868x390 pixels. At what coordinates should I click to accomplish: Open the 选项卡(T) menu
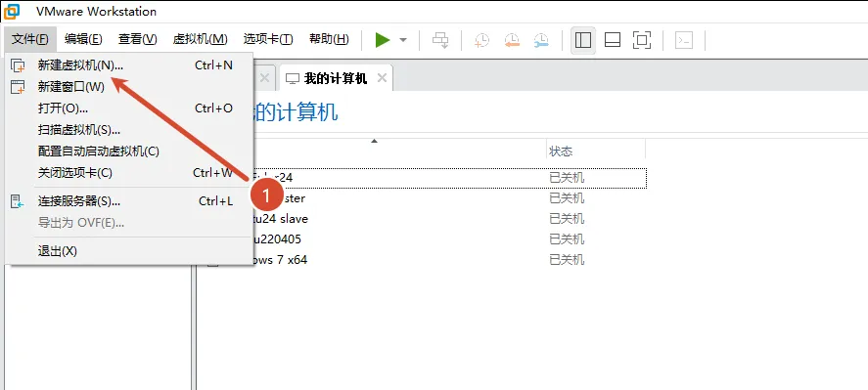pos(268,39)
